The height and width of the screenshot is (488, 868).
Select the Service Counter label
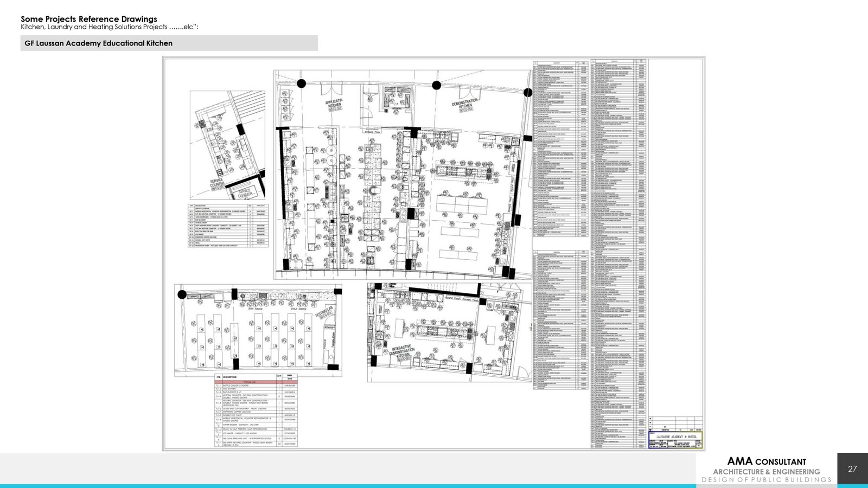(x=217, y=185)
